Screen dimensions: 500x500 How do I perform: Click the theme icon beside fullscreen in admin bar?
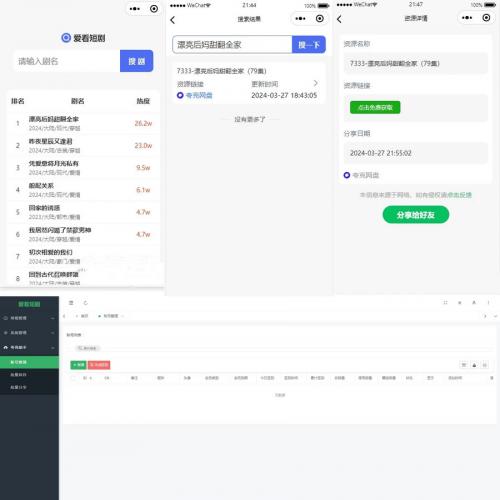click(460, 302)
